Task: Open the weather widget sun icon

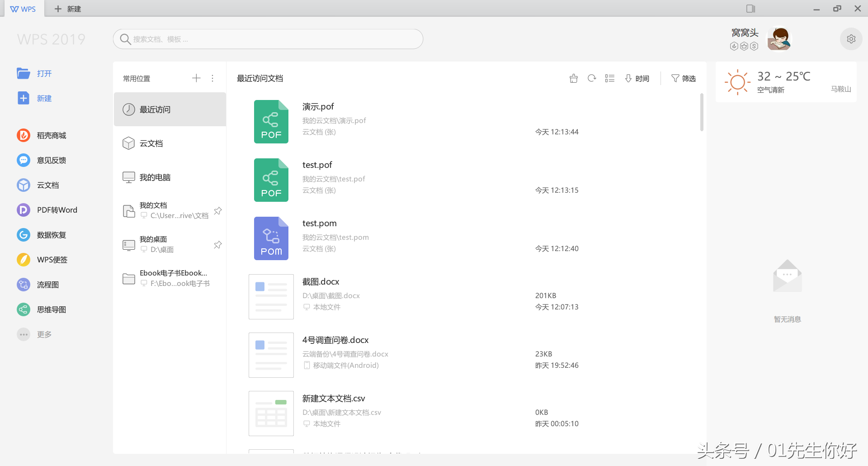Action: click(737, 82)
